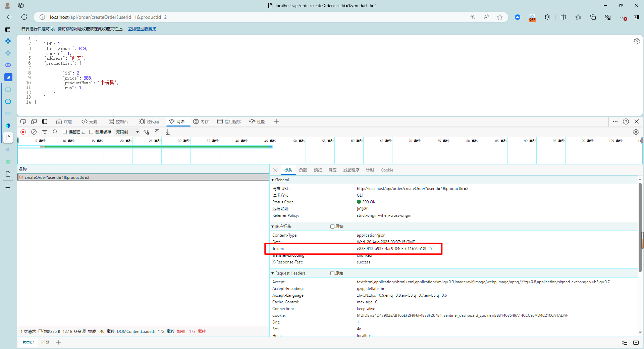The width and height of the screenshot is (644, 349).
Task: Click the browser back arrow
Action: [x=9, y=17]
